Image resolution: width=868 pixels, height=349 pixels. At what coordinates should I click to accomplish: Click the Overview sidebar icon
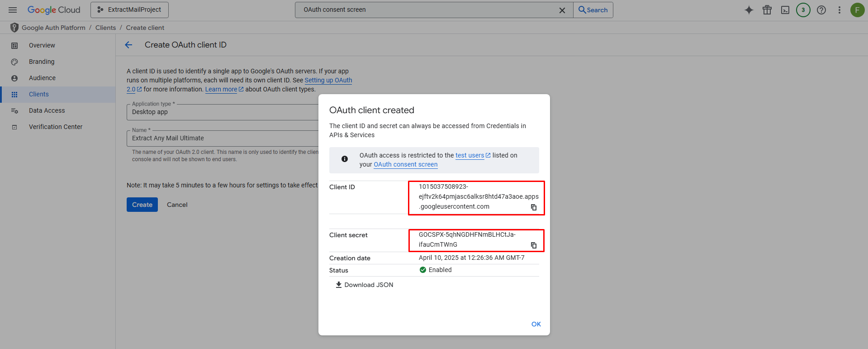point(14,45)
